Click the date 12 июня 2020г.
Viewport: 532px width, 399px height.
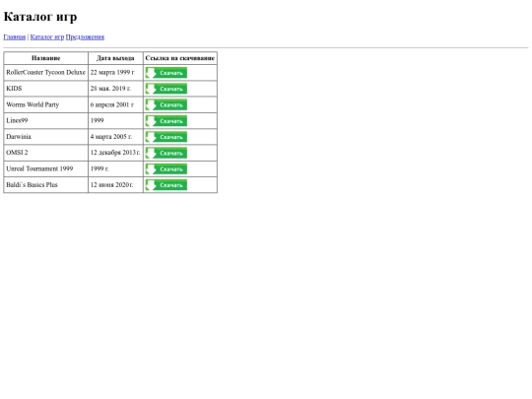(x=112, y=184)
